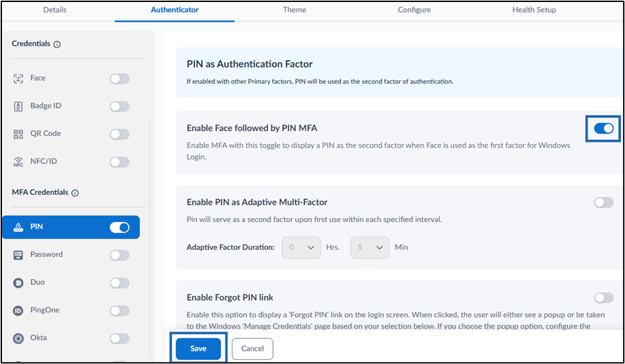Enable the Face credential toggle
Viewport: 625px width, 364px height.
(120, 79)
